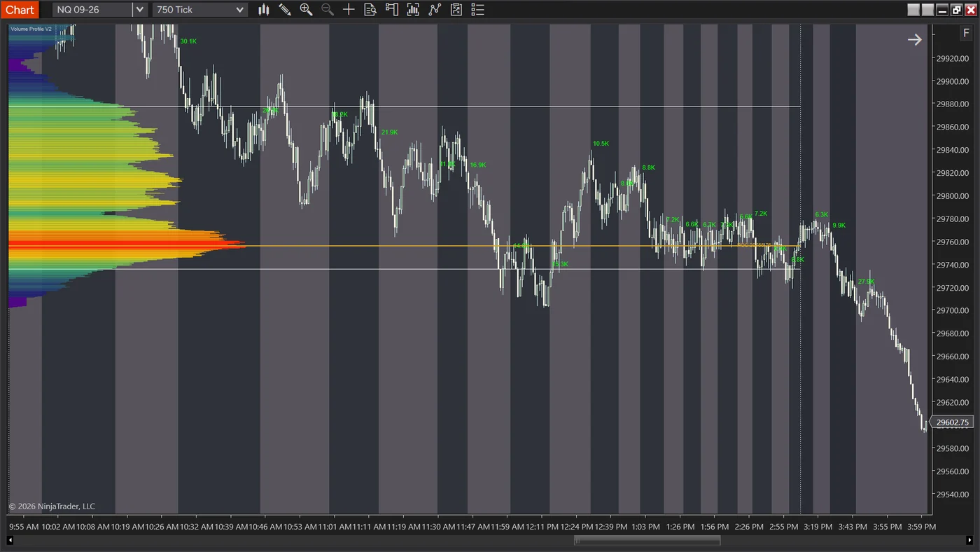980x552 pixels.
Task: Select the Volume Profile V2 indicator label
Action: pos(31,29)
